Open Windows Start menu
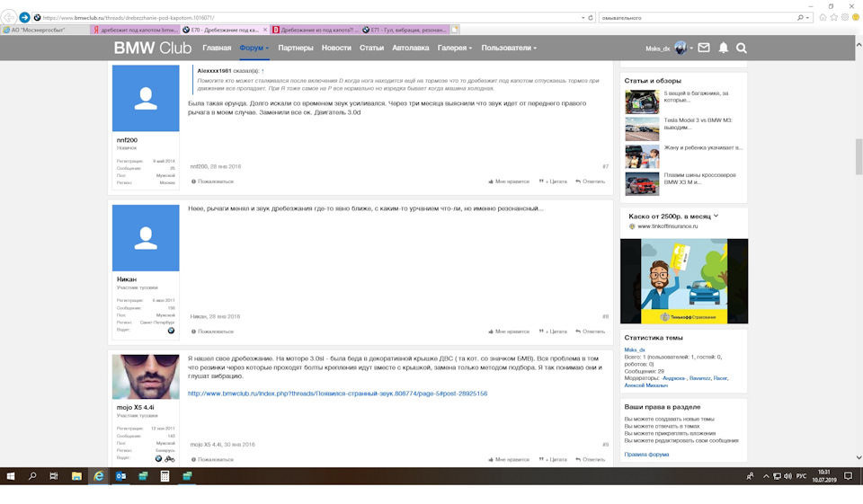 [x=10, y=476]
